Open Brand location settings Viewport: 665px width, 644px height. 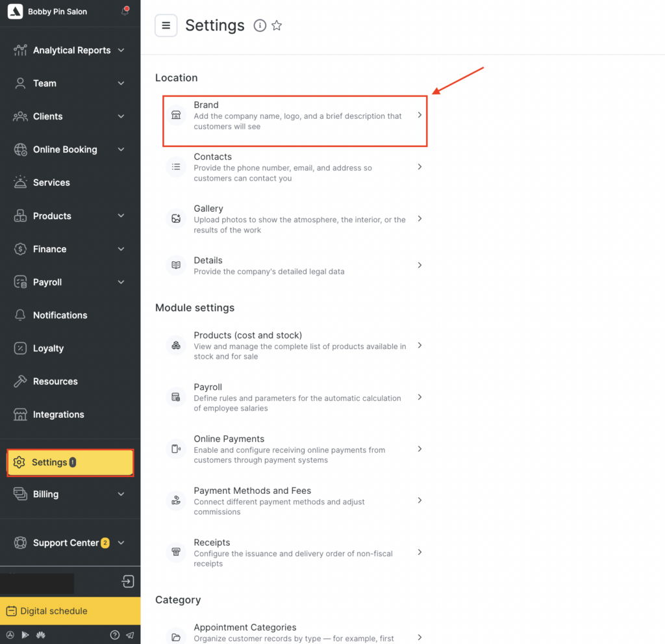point(294,116)
